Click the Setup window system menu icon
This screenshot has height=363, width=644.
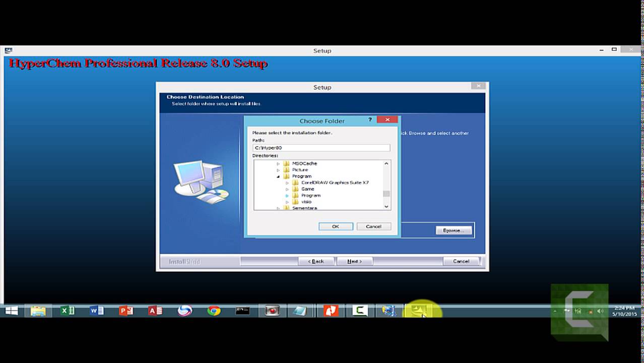point(9,50)
